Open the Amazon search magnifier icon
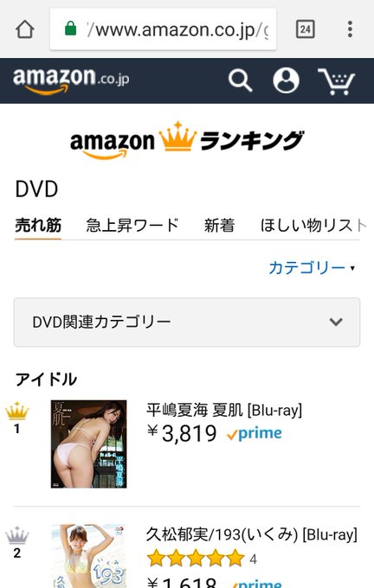The image size is (374, 588). tap(241, 80)
